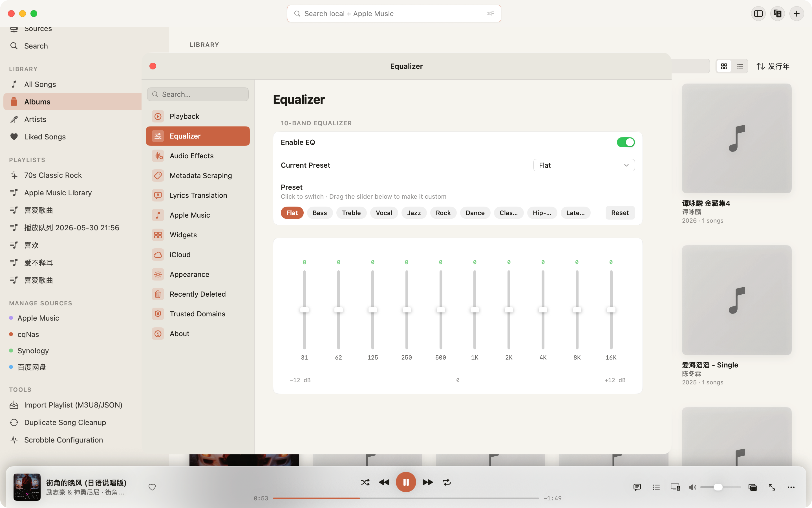Open the lyrics bubble icon

pyautogui.click(x=637, y=487)
